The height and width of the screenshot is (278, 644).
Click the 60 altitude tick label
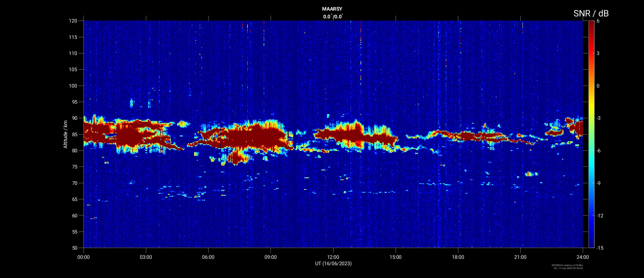point(74,215)
